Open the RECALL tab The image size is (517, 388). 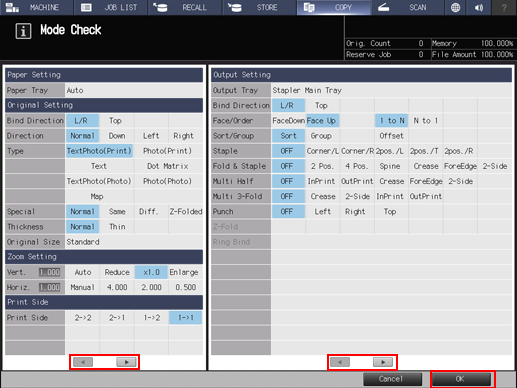pyautogui.click(x=185, y=7)
